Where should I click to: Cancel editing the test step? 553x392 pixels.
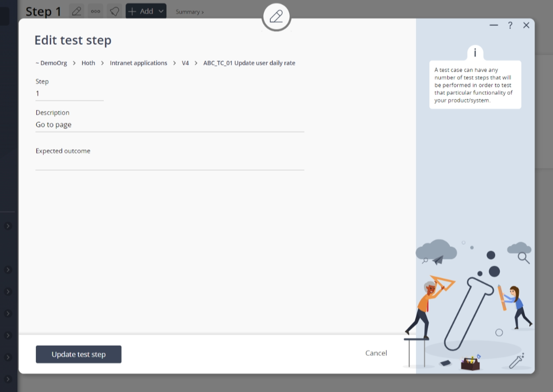[x=376, y=353]
